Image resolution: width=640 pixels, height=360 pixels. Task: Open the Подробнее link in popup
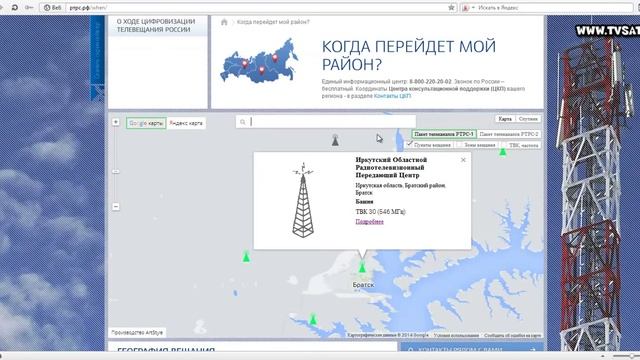(x=369, y=222)
